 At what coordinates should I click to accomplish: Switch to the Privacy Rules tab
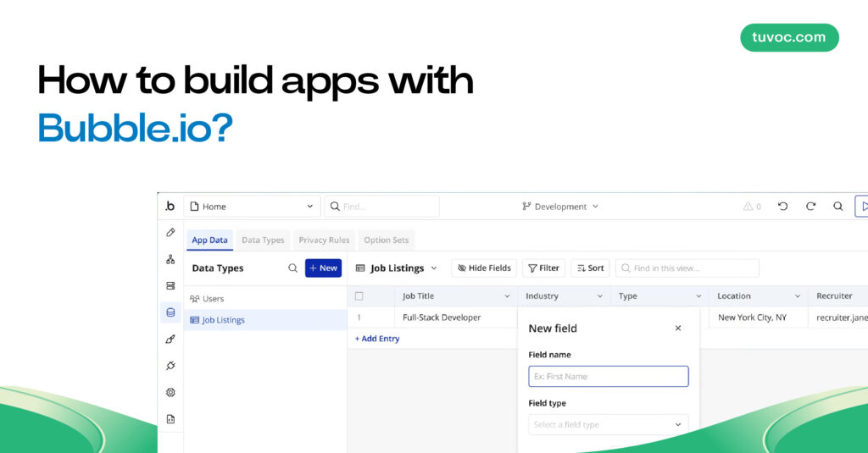click(x=324, y=240)
